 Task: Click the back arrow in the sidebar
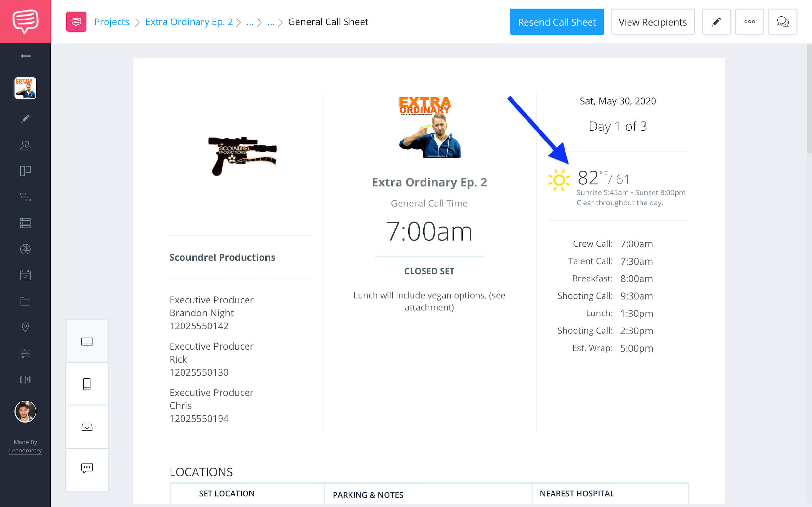26,56
